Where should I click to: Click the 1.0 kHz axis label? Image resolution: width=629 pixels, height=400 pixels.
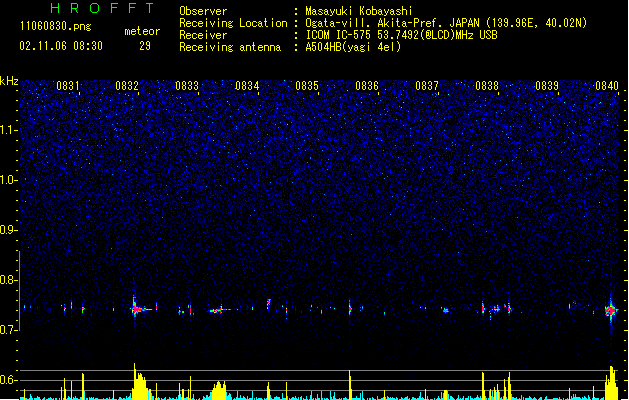click(x=8, y=180)
